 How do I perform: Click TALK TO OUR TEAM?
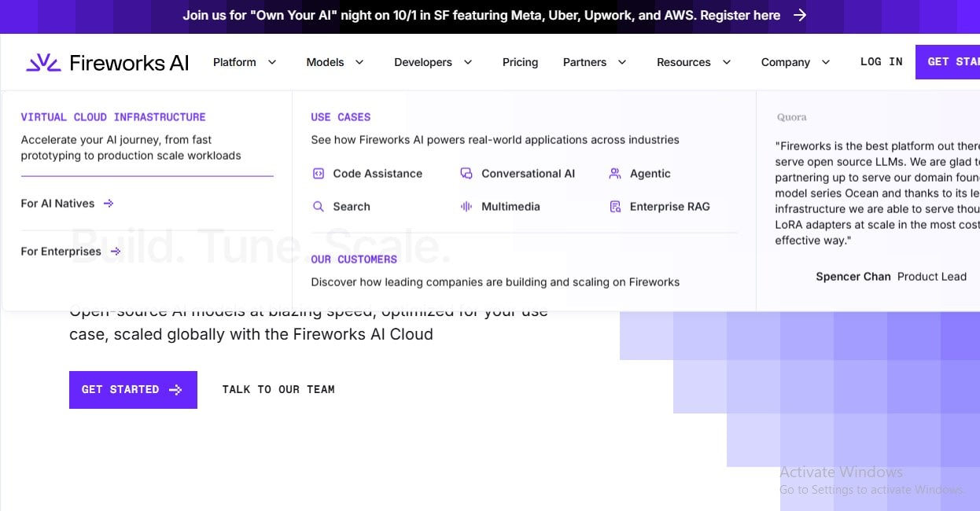(x=278, y=389)
